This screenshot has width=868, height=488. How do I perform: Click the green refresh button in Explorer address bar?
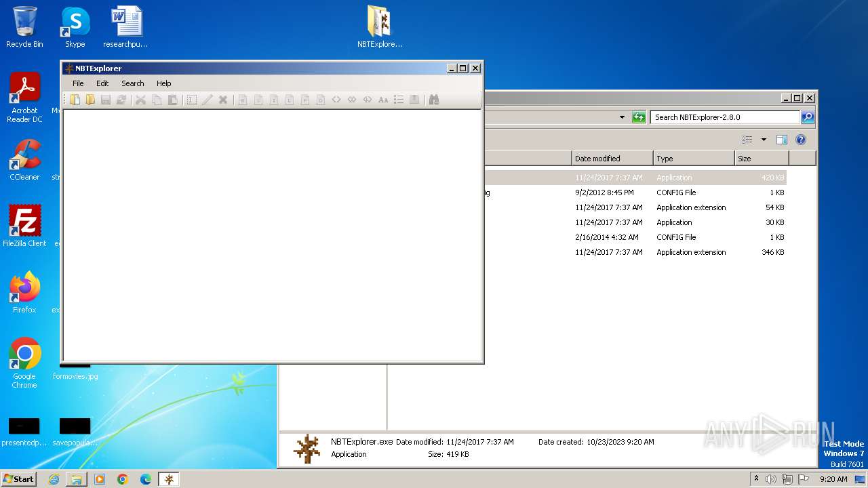pyautogui.click(x=639, y=117)
